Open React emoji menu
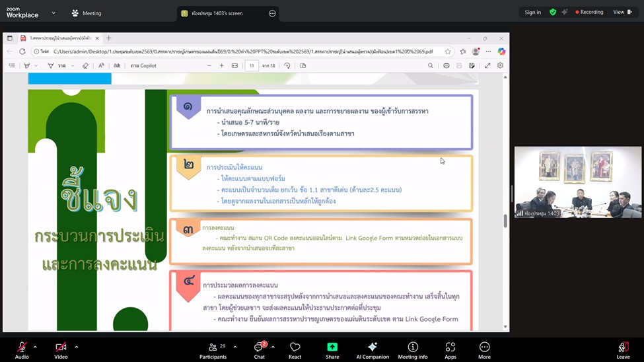Screen dimensions: 644x362 point(295,350)
